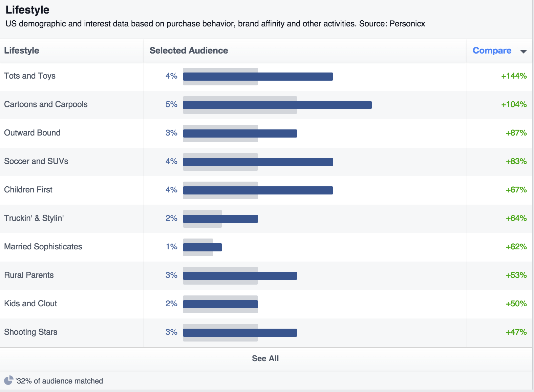The image size is (534, 392).
Task: Click the Married Sophisticates 1% value
Action: click(x=173, y=247)
